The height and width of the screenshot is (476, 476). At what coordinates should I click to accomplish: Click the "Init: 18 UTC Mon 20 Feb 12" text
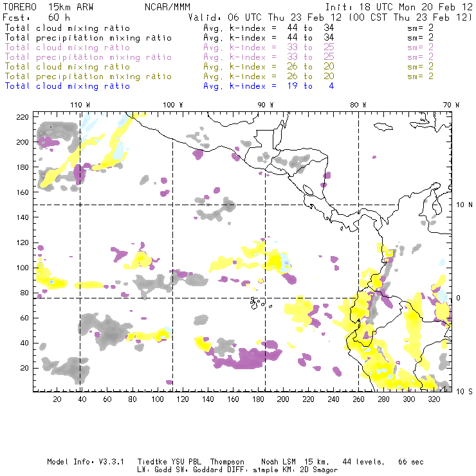coord(399,7)
